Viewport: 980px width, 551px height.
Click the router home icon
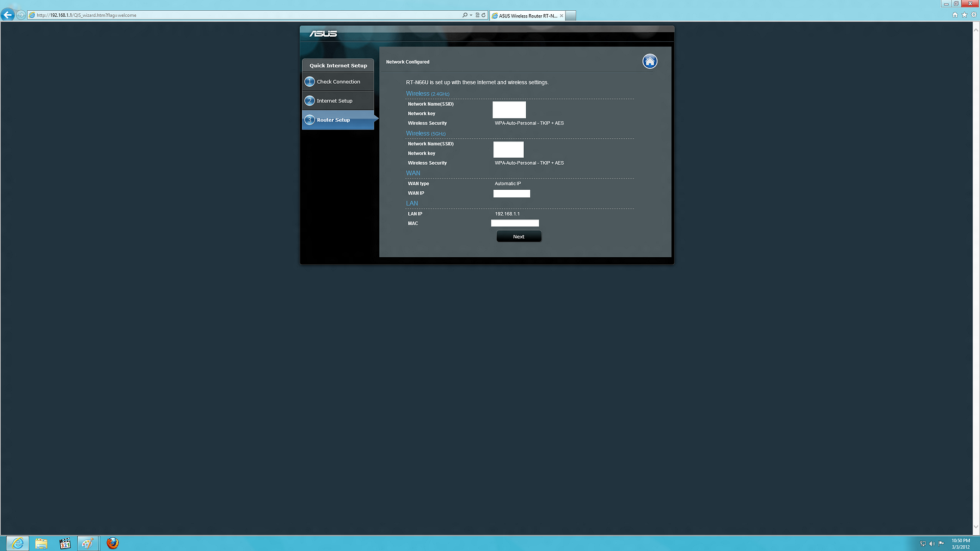coord(649,62)
